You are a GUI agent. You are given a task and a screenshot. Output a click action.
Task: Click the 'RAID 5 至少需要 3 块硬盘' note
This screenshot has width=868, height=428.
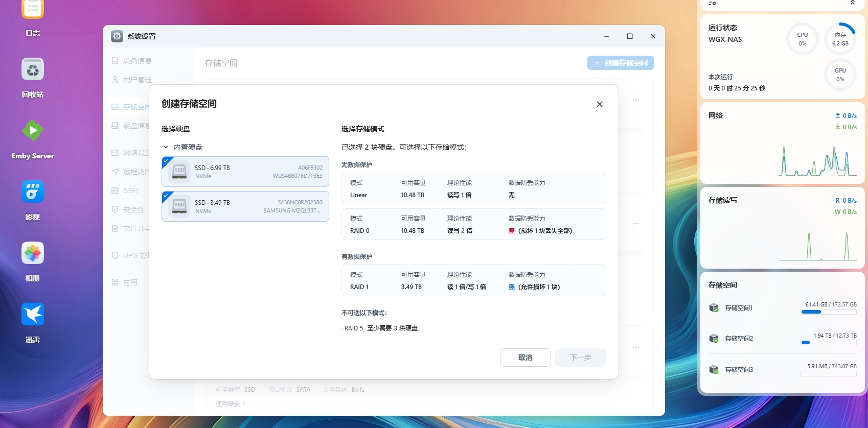pyautogui.click(x=380, y=328)
